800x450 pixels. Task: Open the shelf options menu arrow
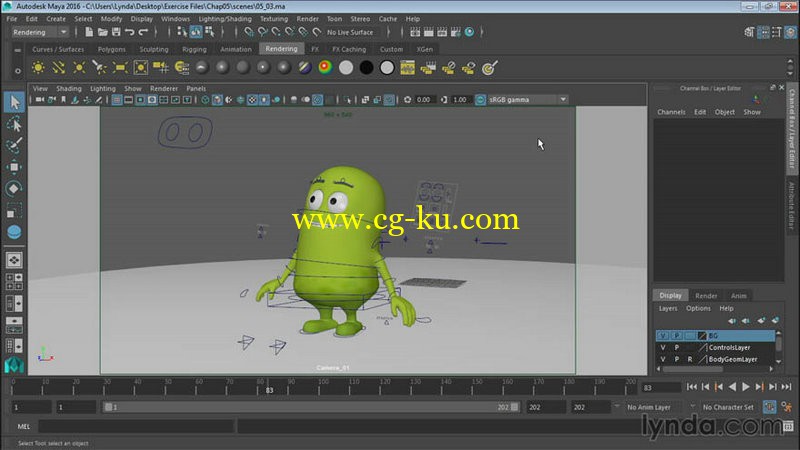[x=17, y=71]
